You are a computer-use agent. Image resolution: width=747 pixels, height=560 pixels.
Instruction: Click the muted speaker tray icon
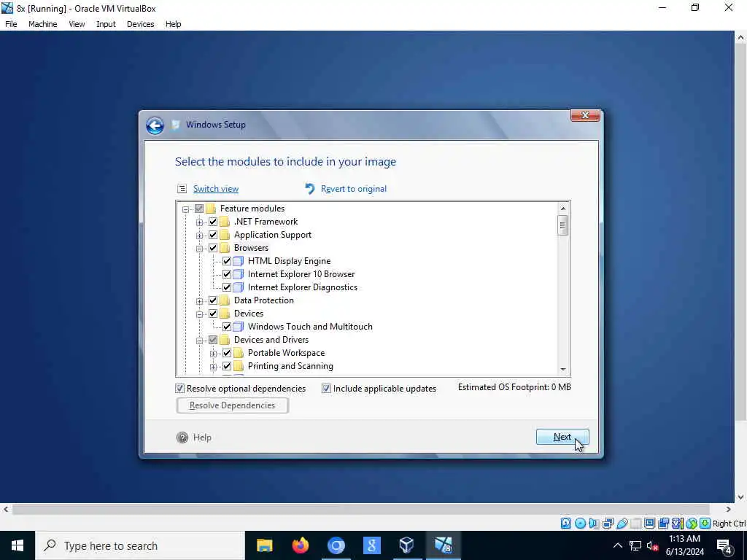coord(652,545)
